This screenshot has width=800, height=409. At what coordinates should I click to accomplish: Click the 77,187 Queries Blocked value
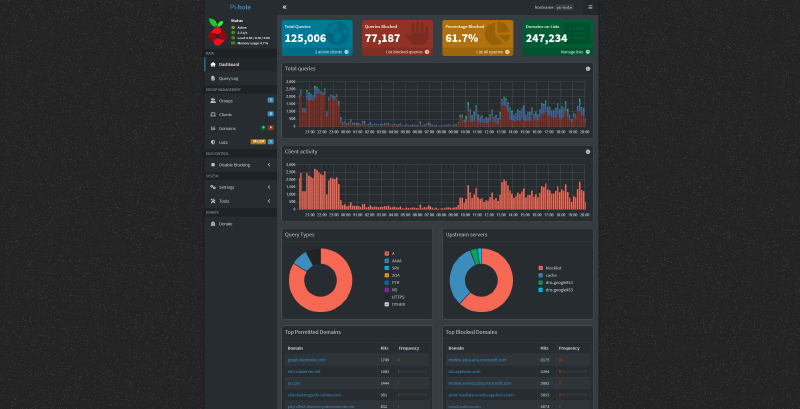click(382, 38)
